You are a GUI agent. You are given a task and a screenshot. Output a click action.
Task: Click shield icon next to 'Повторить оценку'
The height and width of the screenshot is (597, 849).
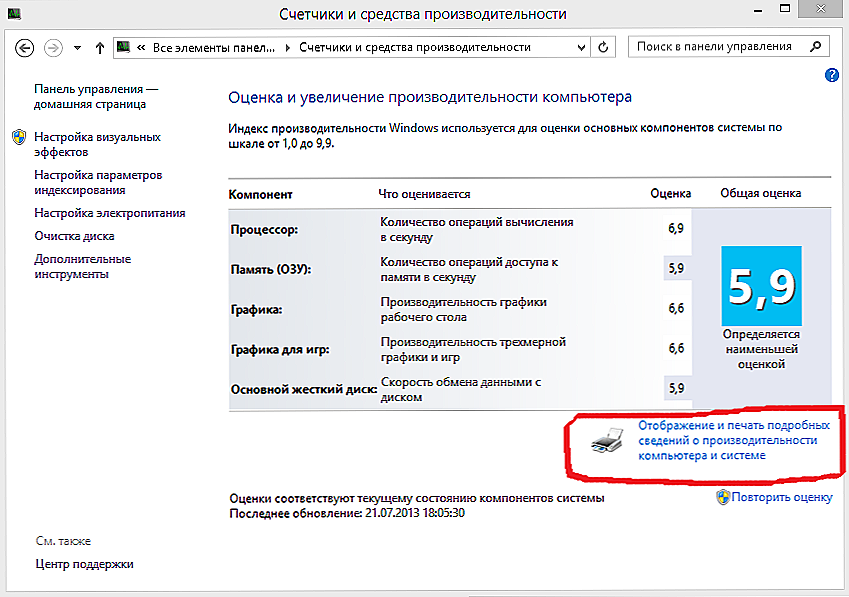coord(723,497)
